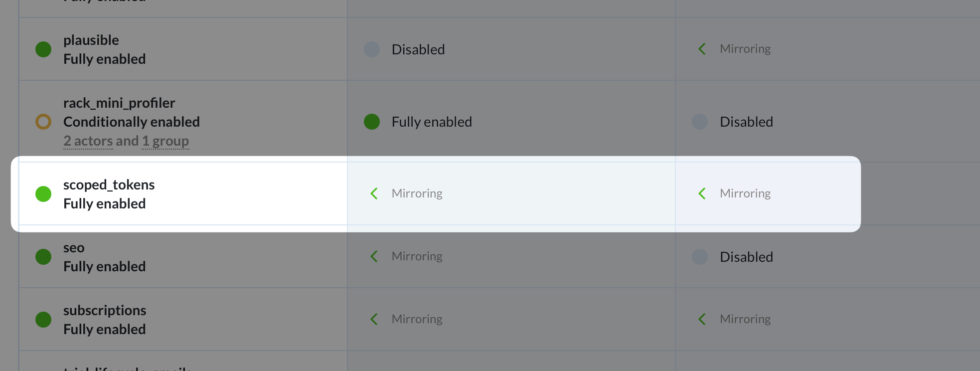Click the left-arrow icon beside scoped_tokens Mirroring

[374, 193]
